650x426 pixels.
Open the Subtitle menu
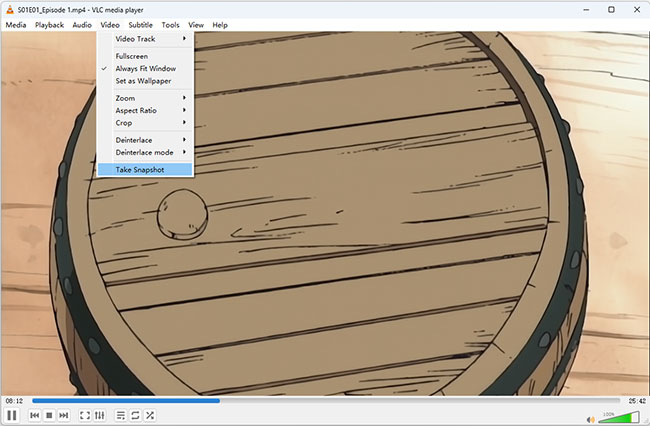pos(141,25)
